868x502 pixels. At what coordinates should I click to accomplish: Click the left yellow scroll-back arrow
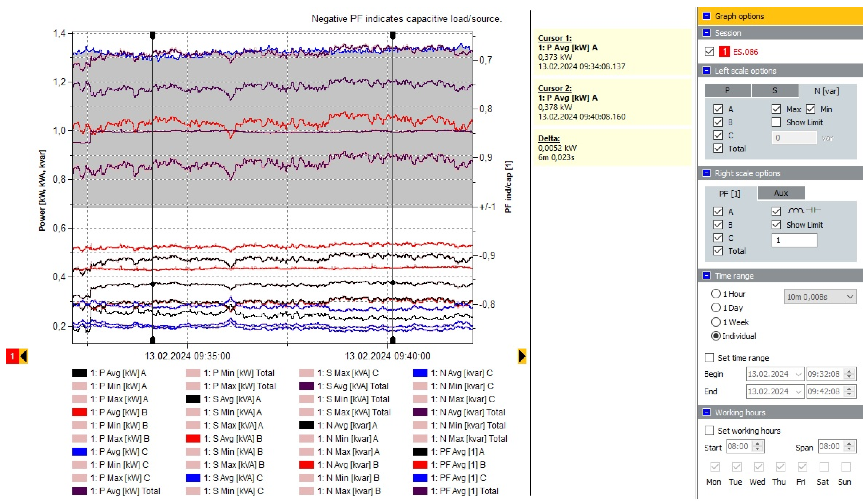point(23,356)
